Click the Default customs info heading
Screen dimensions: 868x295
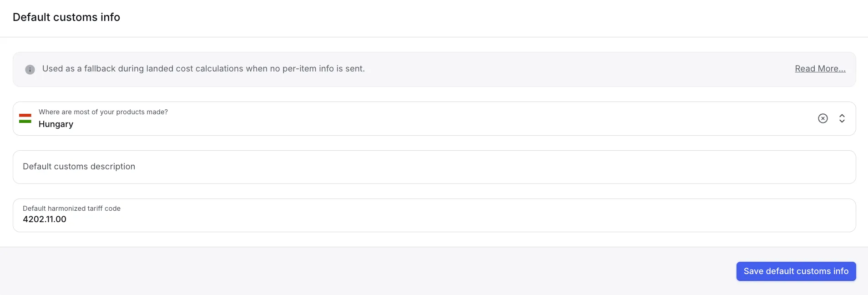pos(66,17)
